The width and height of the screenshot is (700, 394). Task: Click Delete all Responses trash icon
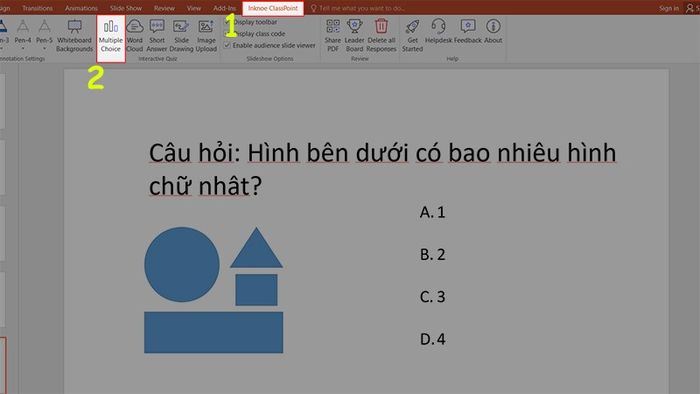tap(381, 26)
